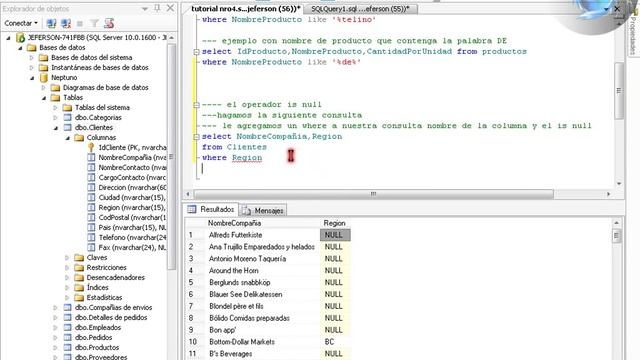Click dbo.Empleados table icon
The width and height of the screenshot is (640, 360).
click(x=68, y=327)
